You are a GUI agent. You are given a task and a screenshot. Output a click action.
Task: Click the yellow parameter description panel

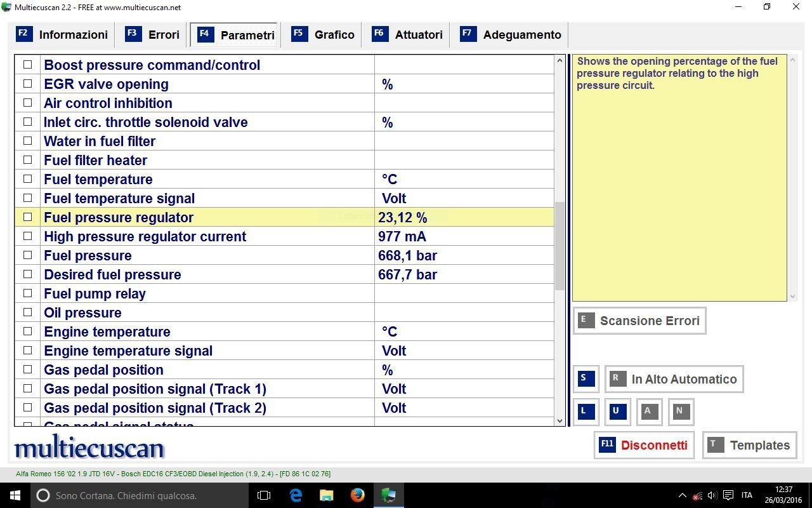pyautogui.click(x=679, y=178)
